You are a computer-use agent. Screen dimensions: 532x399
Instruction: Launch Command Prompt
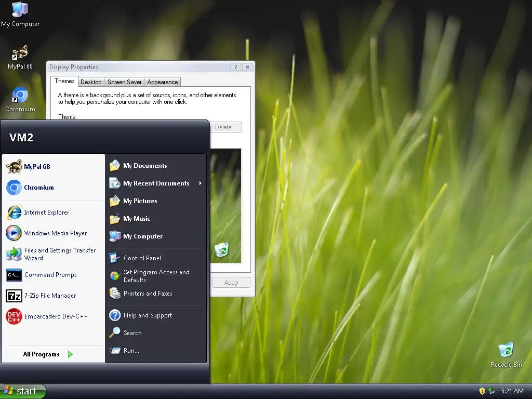54,275
